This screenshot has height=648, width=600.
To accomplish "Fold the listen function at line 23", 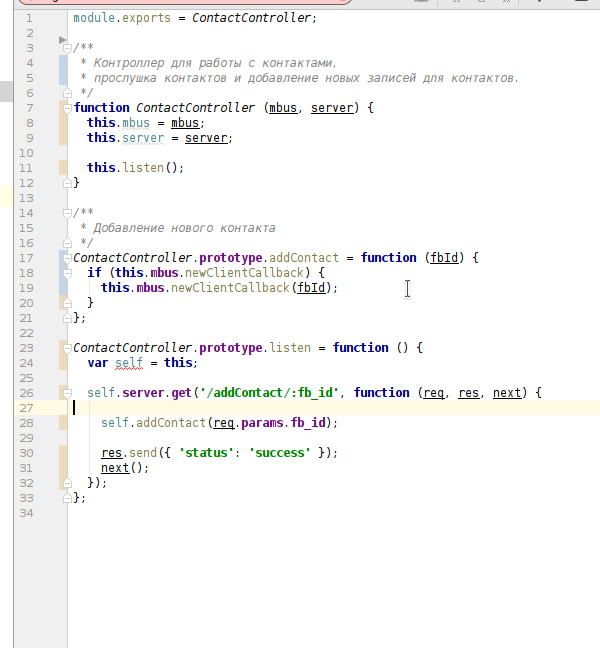I will click(x=67, y=348).
